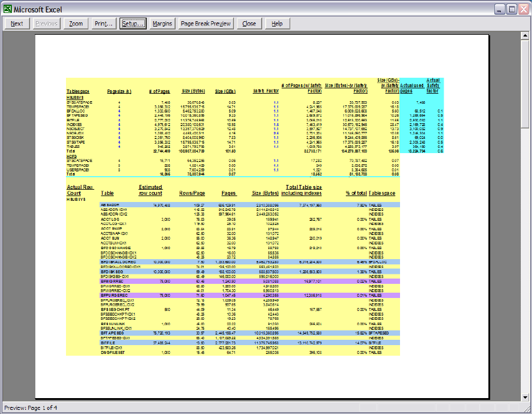The height and width of the screenshot is (414, 532).
Task: Click the '# of Pages' column header
Action: pos(160,91)
